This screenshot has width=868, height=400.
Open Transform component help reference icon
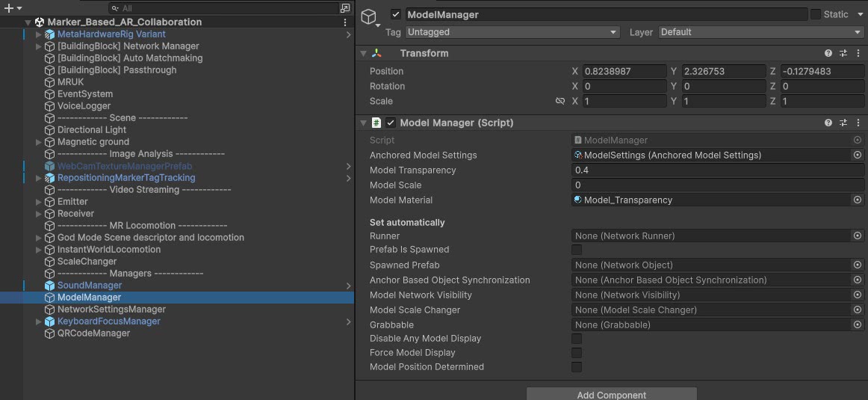(x=828, y=54)
